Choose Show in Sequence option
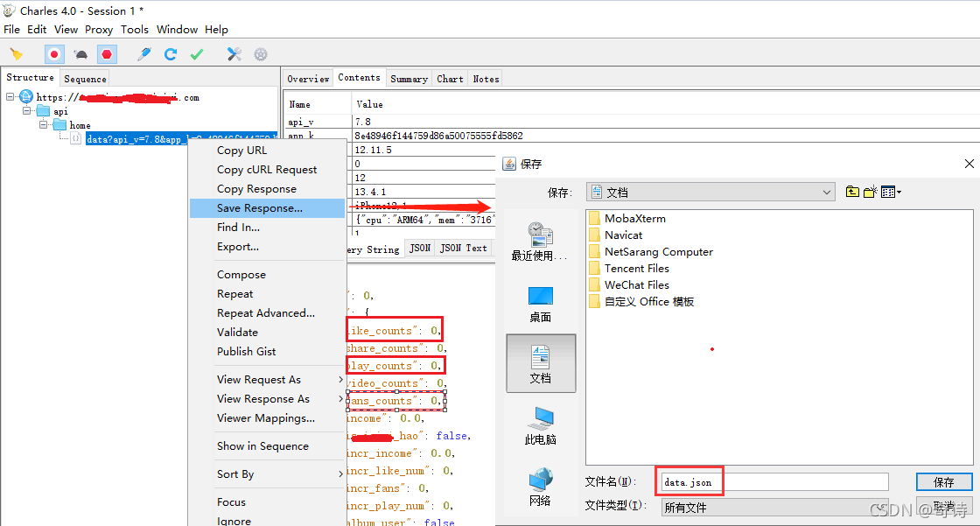Image resolution: width=980 pixels, height=526 pixels. point(267,446)
